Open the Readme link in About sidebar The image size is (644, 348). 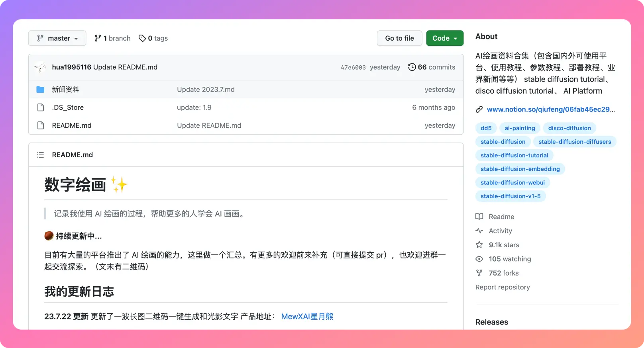[501, 217]
